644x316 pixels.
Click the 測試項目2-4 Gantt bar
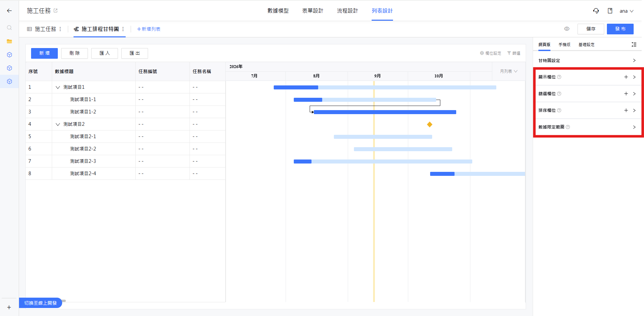(x=478, y=174)
